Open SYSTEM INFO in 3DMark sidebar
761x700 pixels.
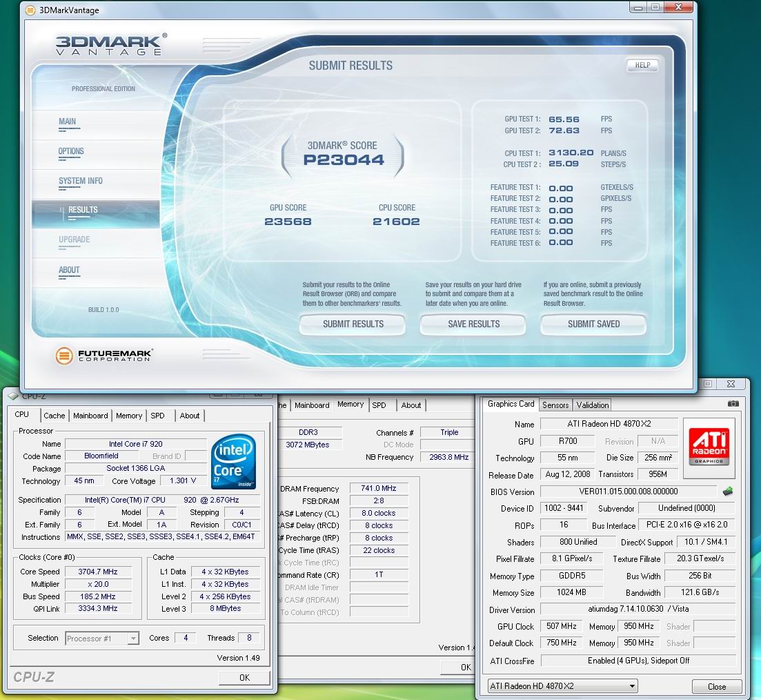[81, 181]
